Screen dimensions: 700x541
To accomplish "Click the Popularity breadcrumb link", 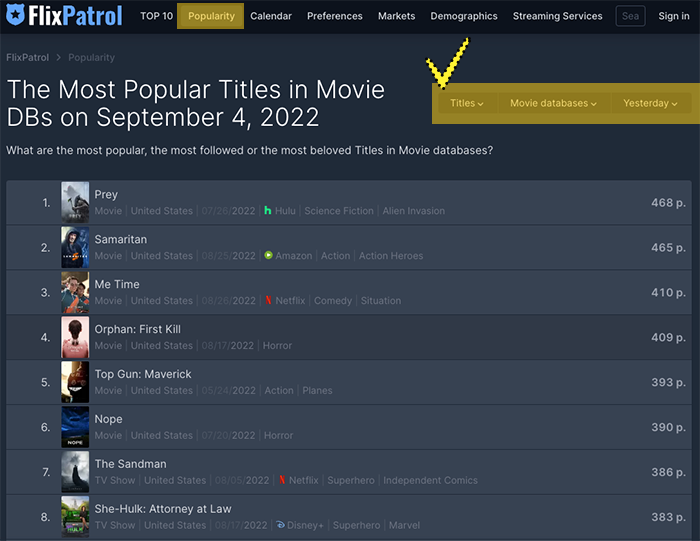I will (x=92, y=58).
